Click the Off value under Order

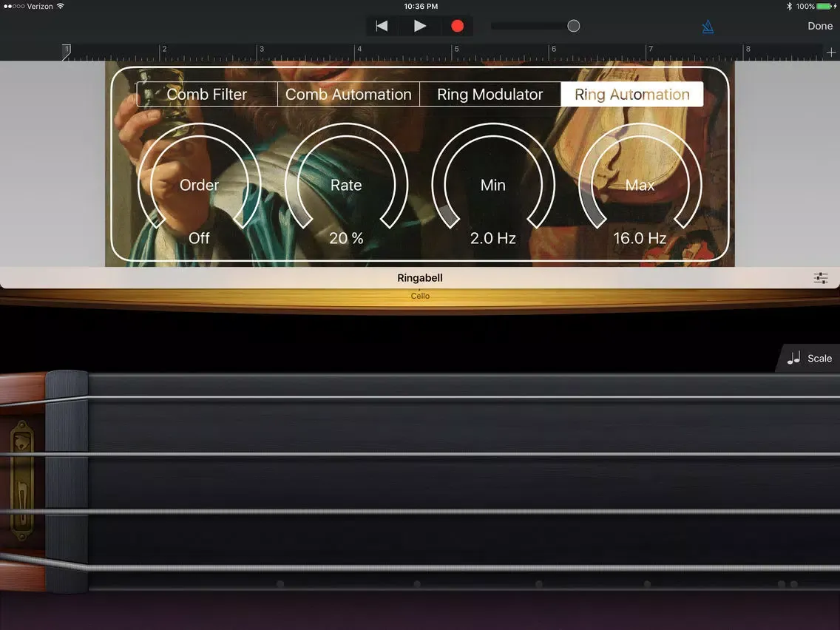199,238
